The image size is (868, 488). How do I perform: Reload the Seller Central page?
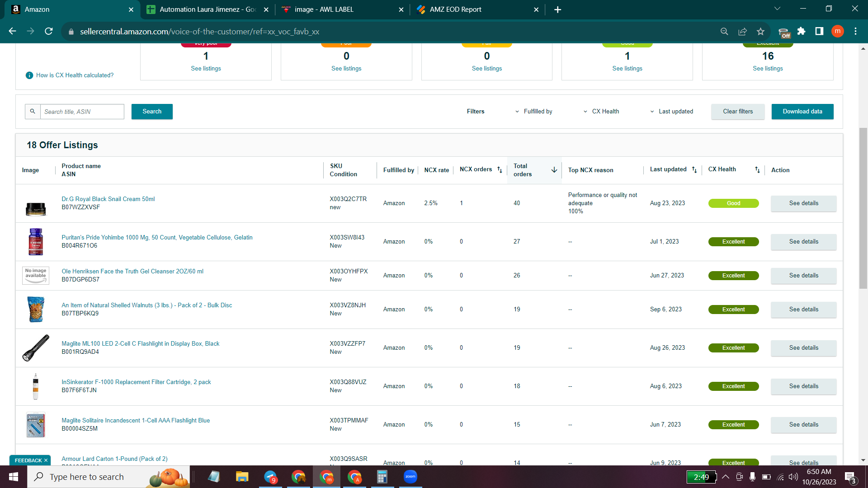pos(49,31)
